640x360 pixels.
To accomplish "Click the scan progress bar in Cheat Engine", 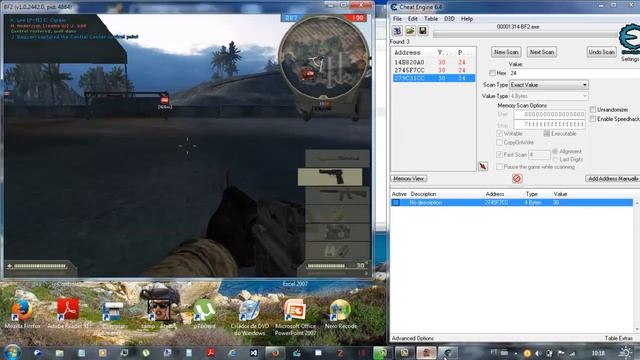I will [526, 35].
